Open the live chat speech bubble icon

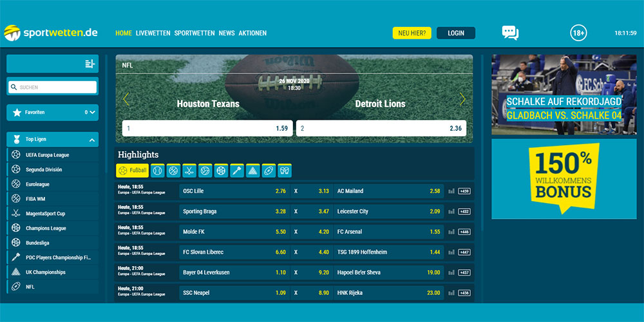click(510, 33)
